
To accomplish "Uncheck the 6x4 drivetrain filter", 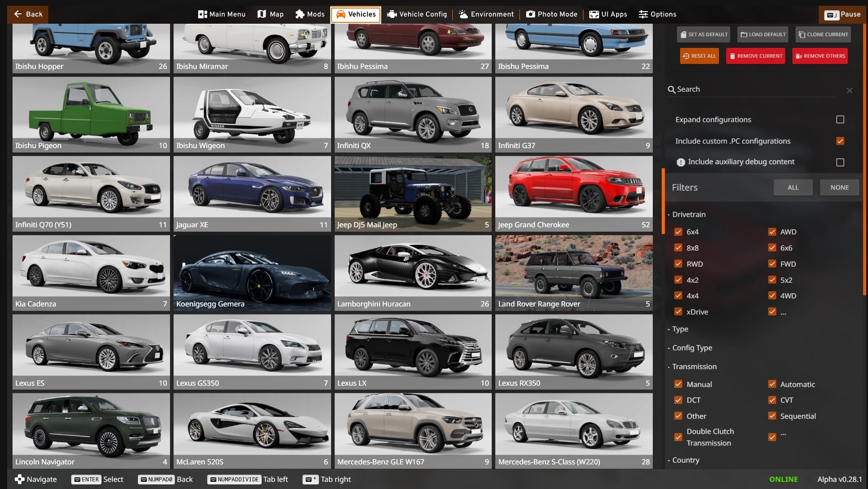I will 678,232.
